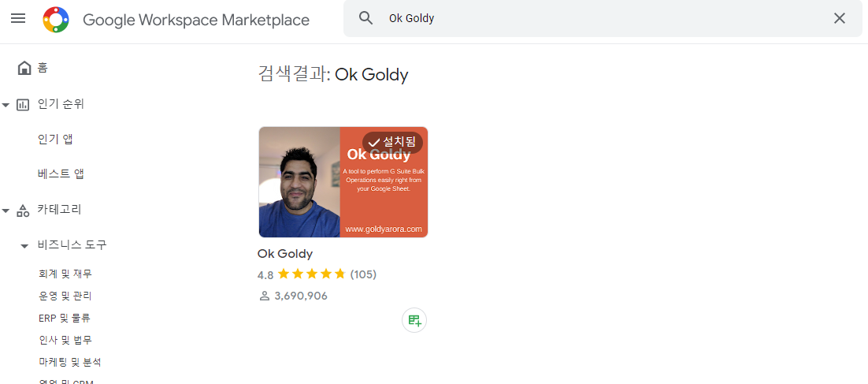Click the search magnifier icon

(x=366, y=18)
